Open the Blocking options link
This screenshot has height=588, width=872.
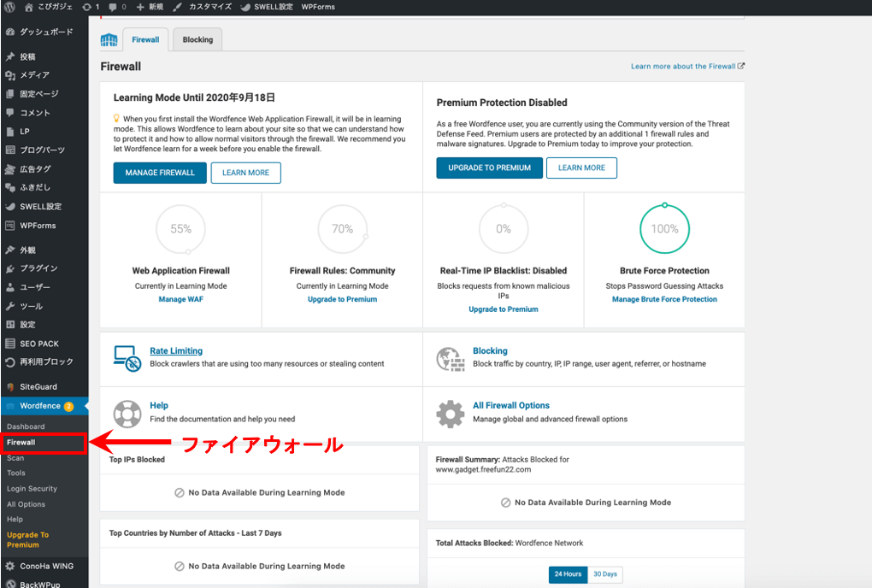[490, 350]
